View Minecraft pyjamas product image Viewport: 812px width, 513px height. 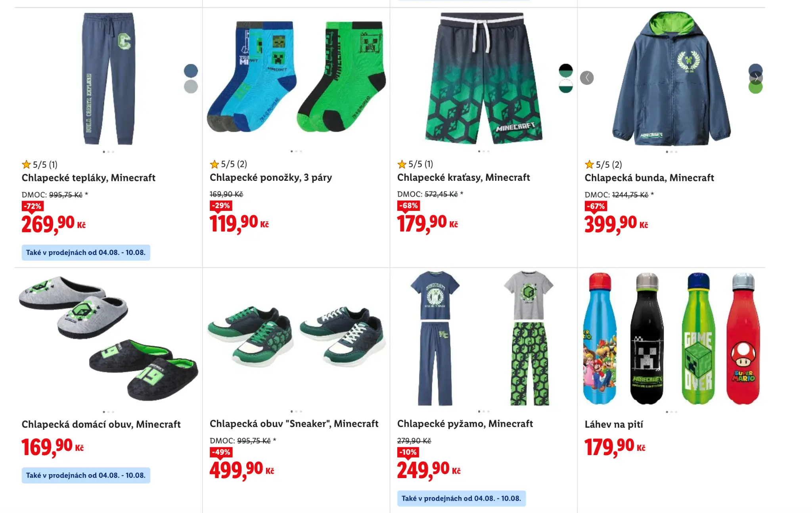(483, 338)
